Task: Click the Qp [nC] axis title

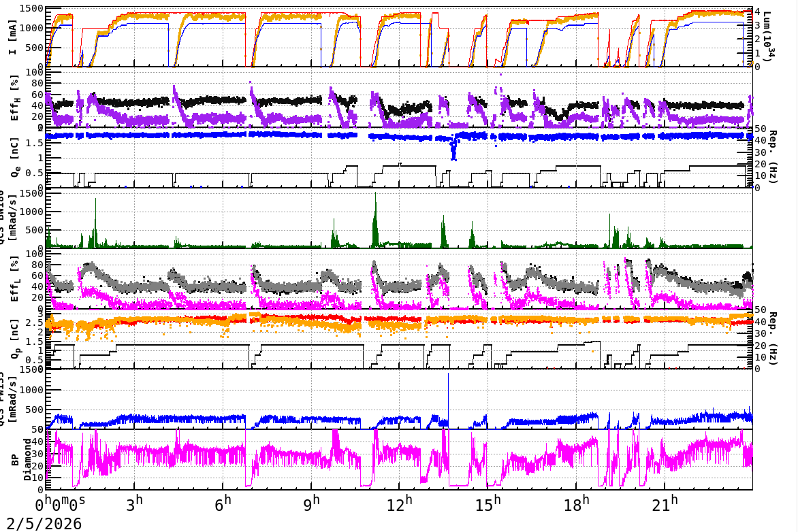Action: pos(15,339)
